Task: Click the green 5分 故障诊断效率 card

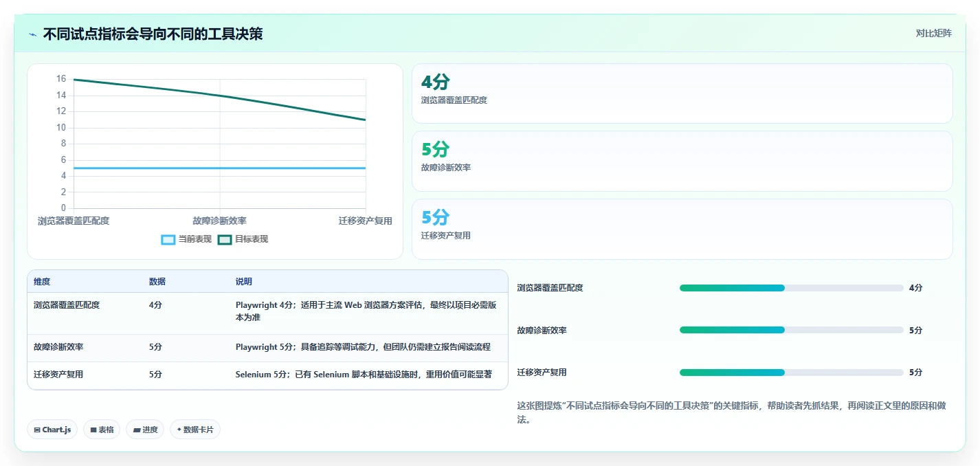Action: (682, 161)
